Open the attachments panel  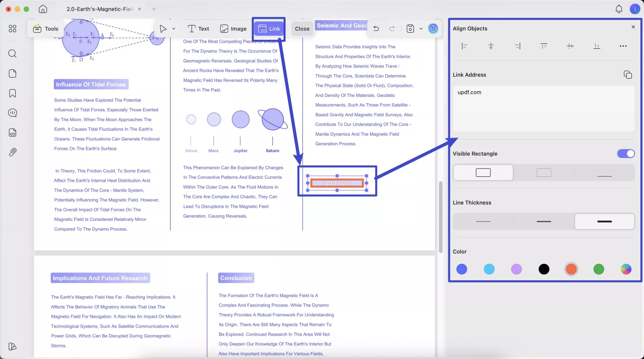pos(12,152)
